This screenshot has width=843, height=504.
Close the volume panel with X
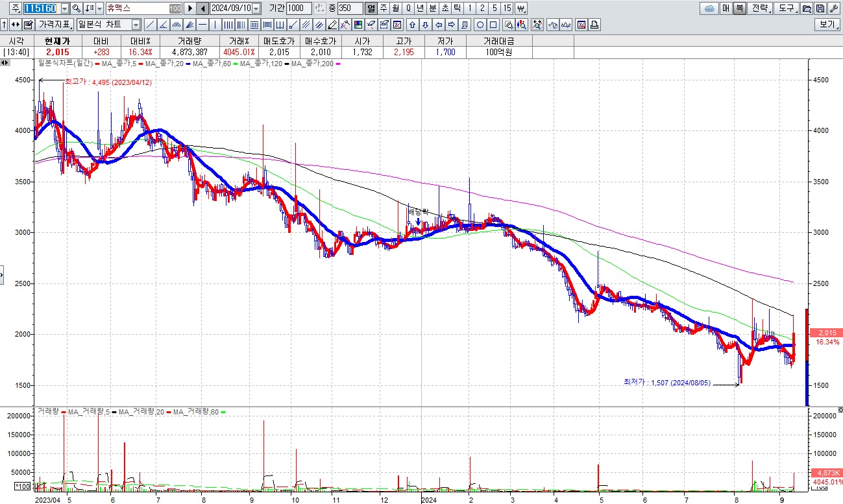click(x=839, y=410)
